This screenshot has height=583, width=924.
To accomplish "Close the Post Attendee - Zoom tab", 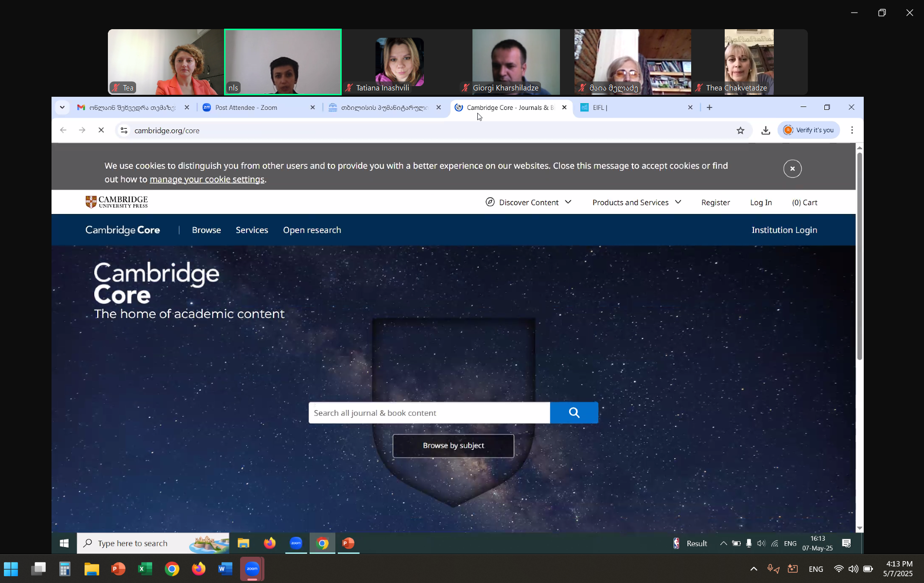I will 313,107.
